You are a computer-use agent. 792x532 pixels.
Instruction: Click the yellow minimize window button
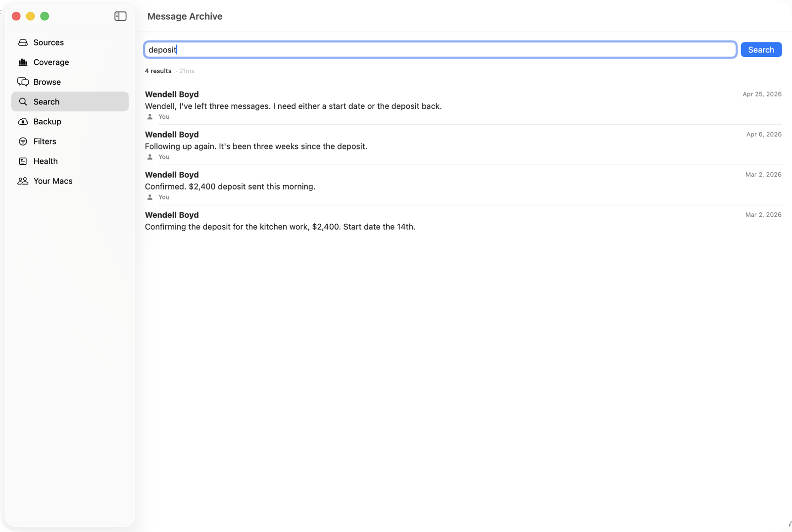(x=30, y=16)
